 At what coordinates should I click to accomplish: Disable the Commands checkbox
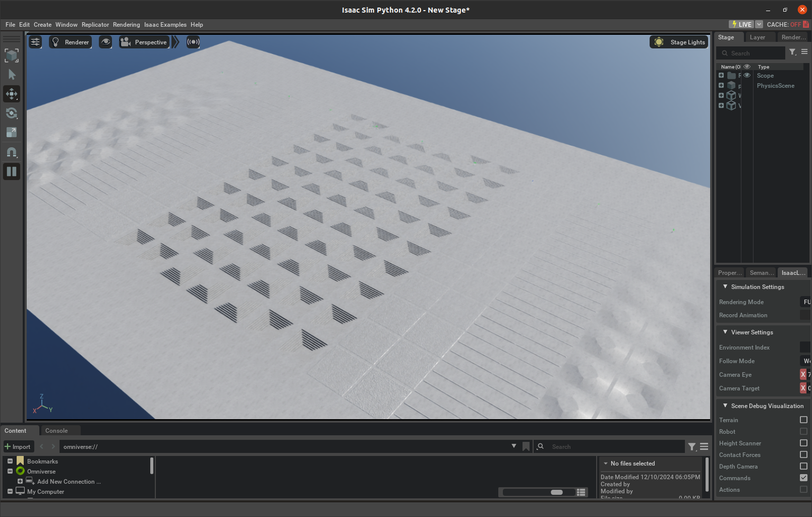coord(803,478)
